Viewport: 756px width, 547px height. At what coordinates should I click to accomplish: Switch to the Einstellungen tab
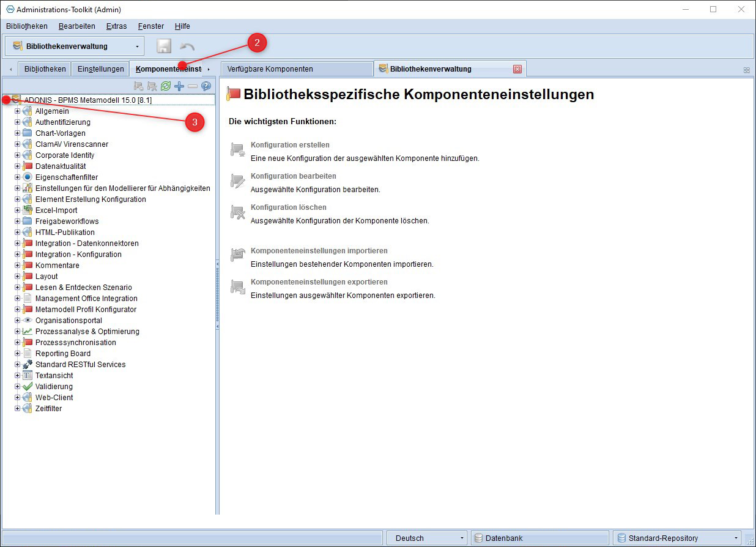[x=100, y=69]
